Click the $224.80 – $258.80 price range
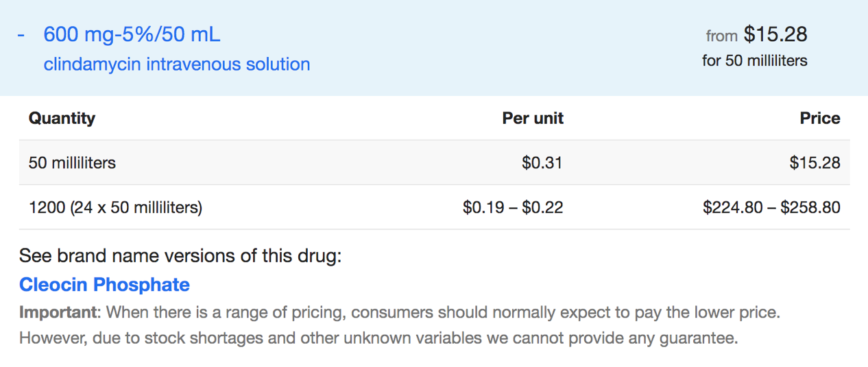Viewport: 868px width, 367px height. 771,207
